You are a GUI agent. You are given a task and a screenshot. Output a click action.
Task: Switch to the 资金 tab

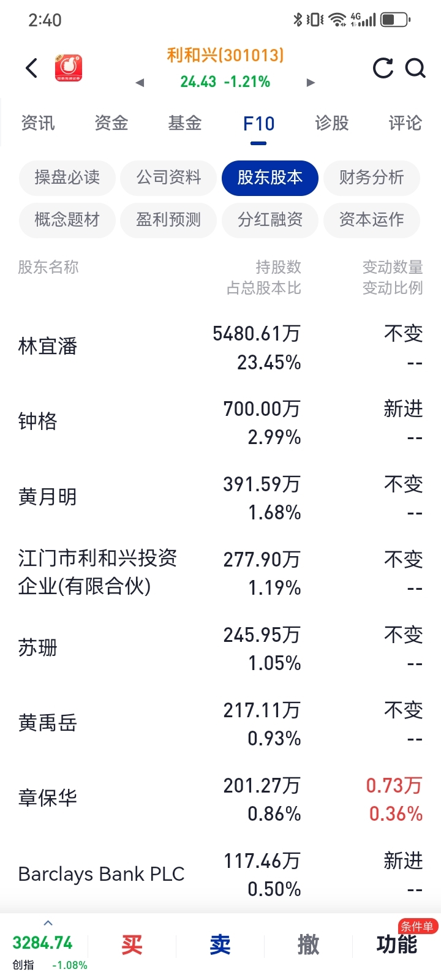[x=111, y=123]
